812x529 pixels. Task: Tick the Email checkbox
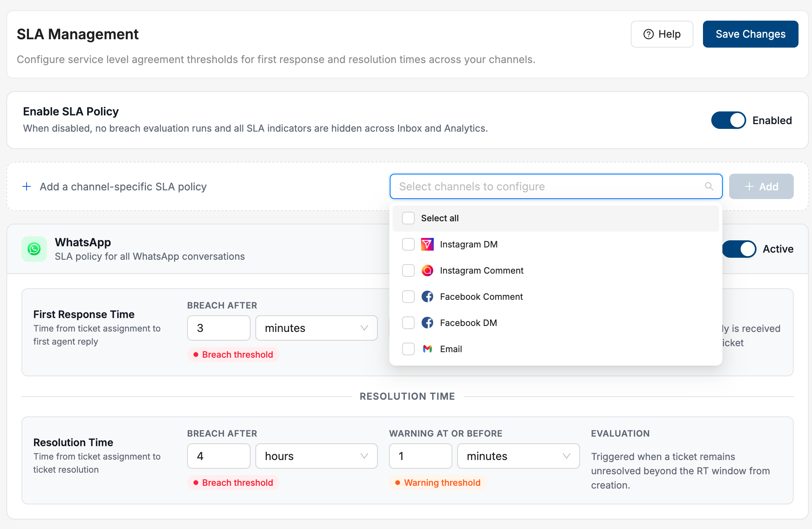pyautogui.click(x=408, y=349)
